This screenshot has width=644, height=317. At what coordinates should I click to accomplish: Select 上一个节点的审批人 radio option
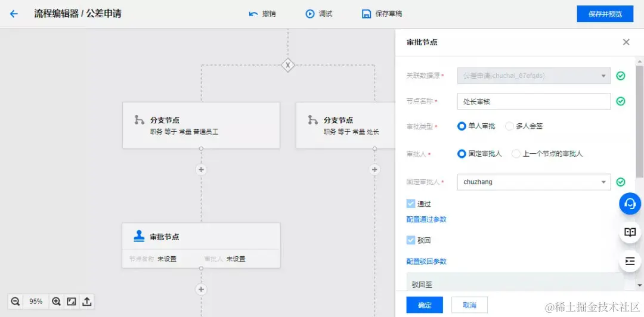tap(516, 154)
